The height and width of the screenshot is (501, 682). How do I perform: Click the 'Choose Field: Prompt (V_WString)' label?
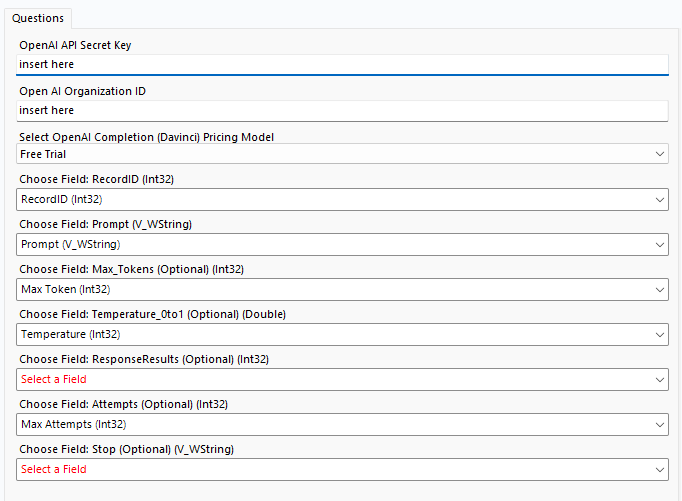[119, 224]
